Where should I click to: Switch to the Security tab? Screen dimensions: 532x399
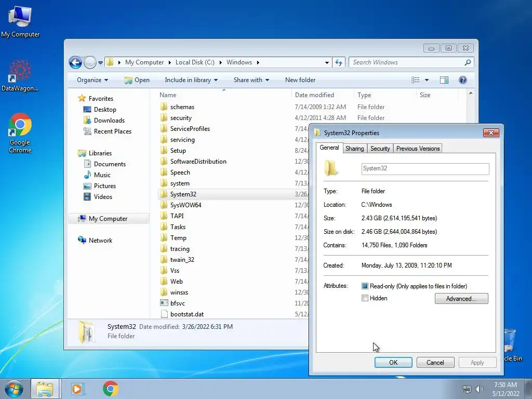coord(380,149)
